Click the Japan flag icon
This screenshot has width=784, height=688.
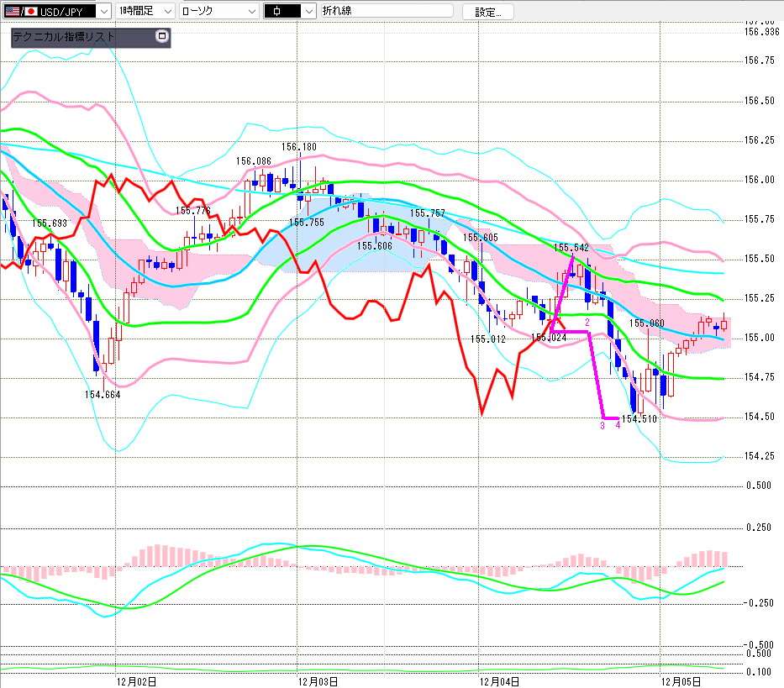[x=31, y=11]
